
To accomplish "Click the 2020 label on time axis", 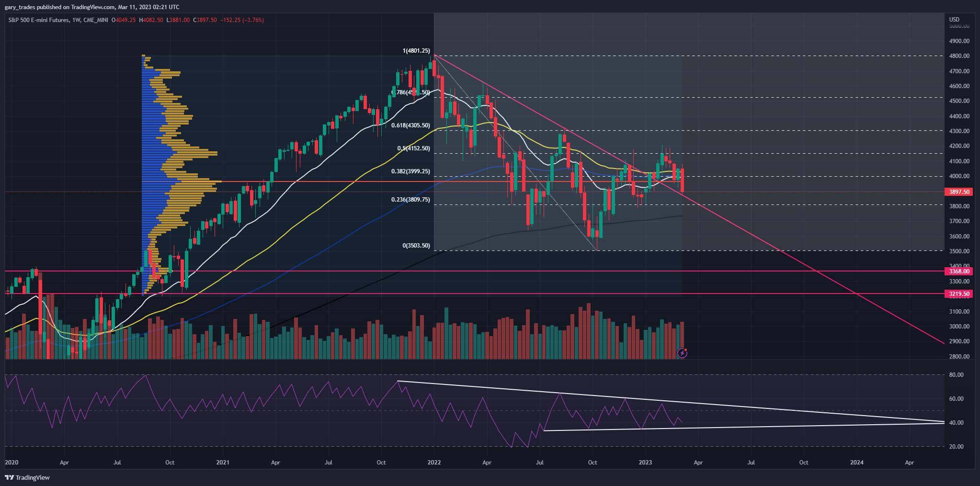I will pyautogui.click(x=11, y=463).
